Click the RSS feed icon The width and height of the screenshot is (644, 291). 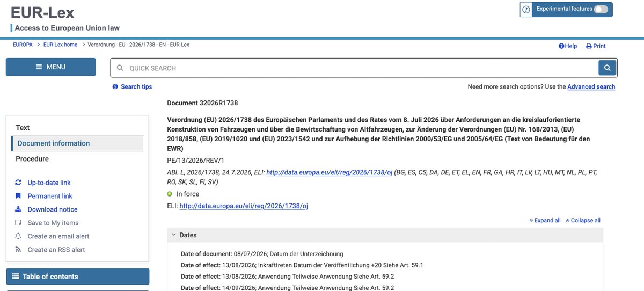coord(18,250)
